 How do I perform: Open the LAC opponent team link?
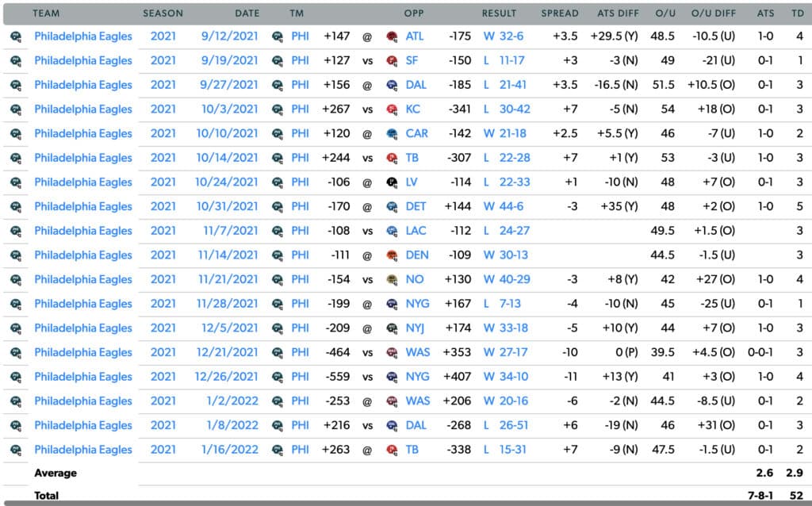[416, 231]
